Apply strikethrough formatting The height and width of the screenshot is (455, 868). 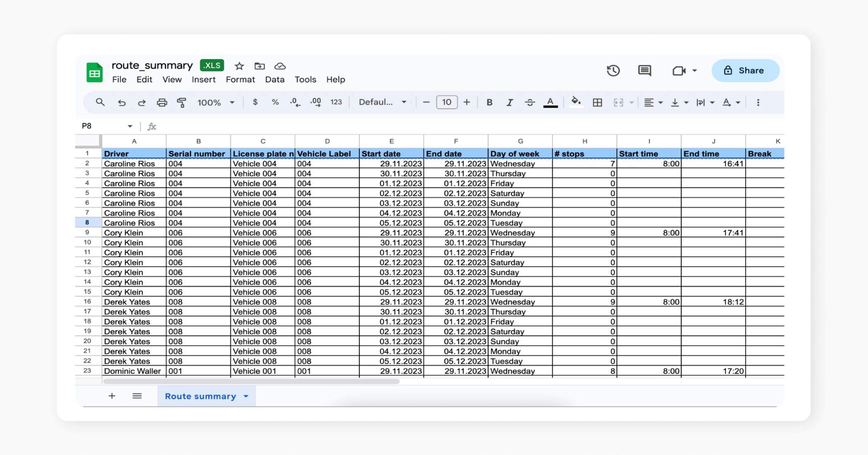[x=530, y=102]
